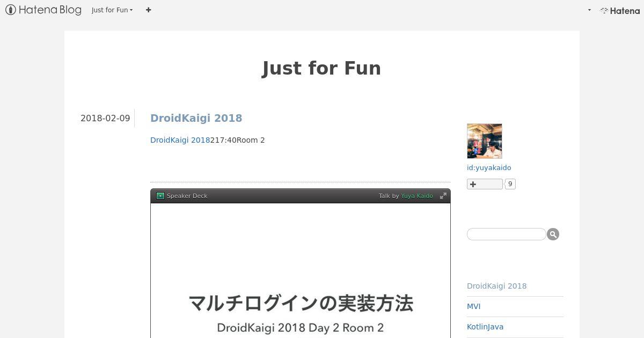
Task: Open the Hatena logo link
Action: pyautogui.click(x=620, y=10)
